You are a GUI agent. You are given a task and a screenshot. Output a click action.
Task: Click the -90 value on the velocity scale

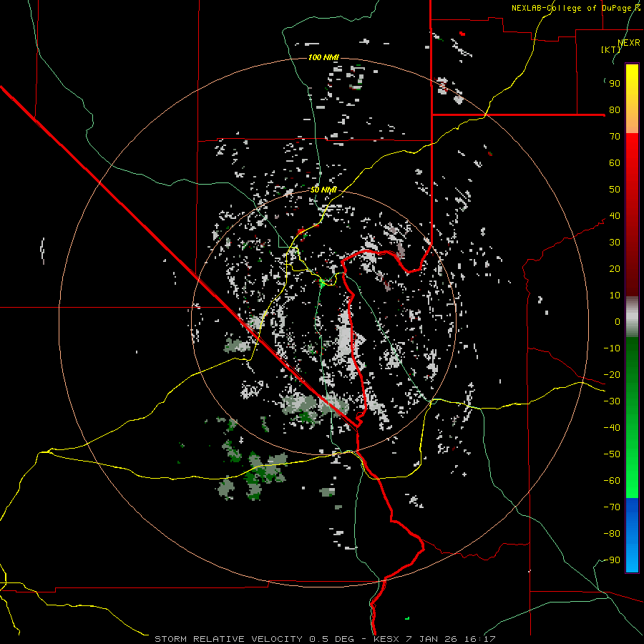coord(612,560)
